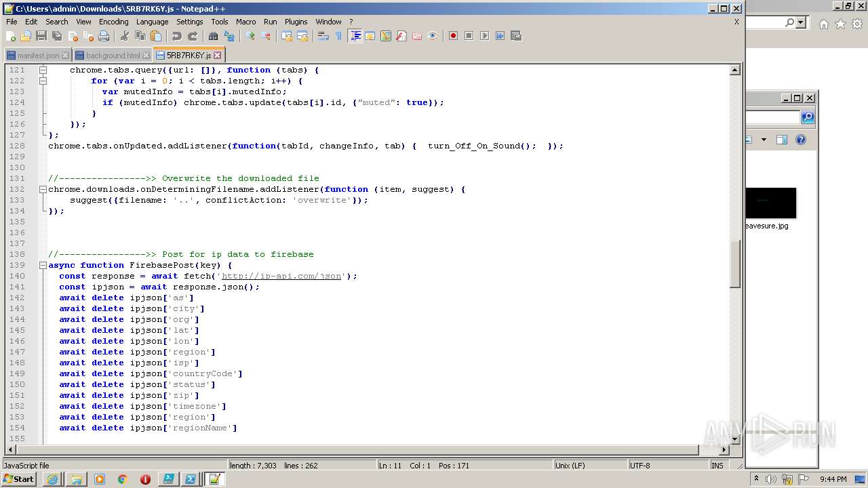868x488 pixels.
Task: Click the Zoom In toolbar icon
Action: click(x=250, y=36)
